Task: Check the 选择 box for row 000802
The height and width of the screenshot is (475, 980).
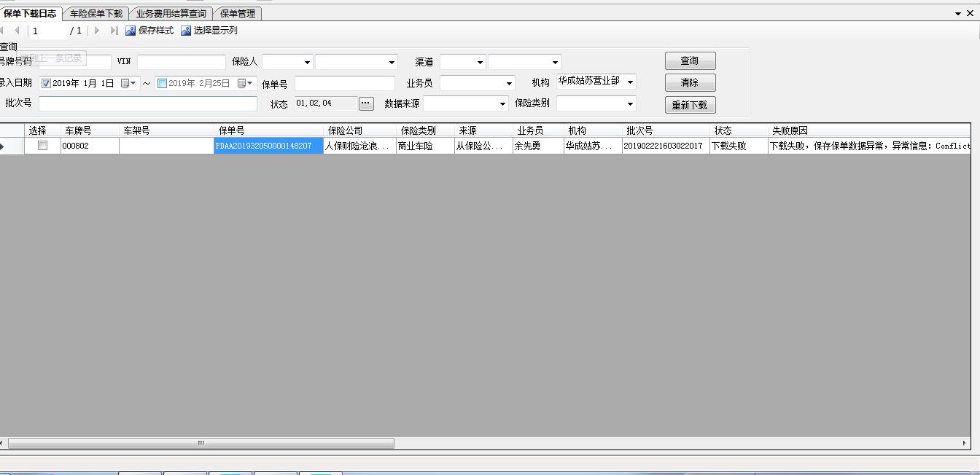Action: 42,146
